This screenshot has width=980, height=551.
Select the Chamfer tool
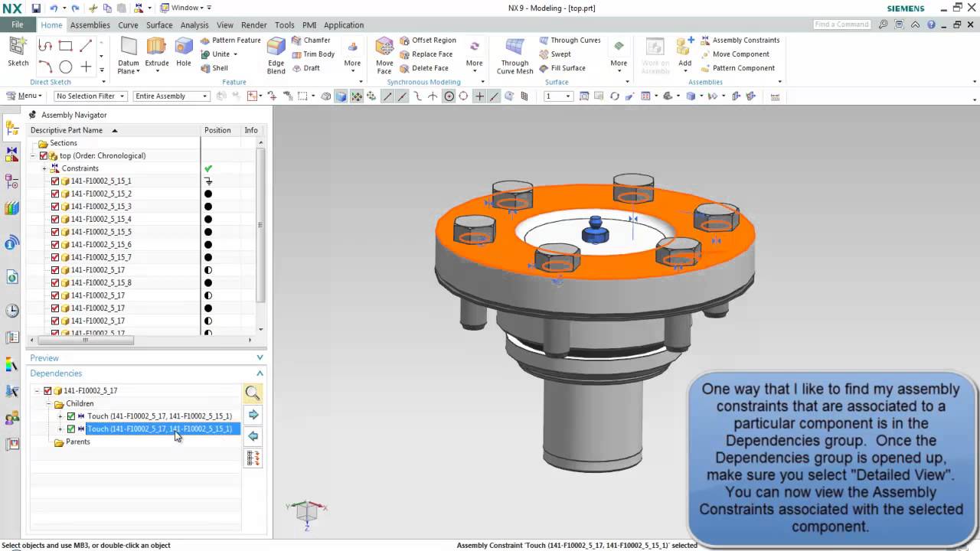click(x=311, y=41)
